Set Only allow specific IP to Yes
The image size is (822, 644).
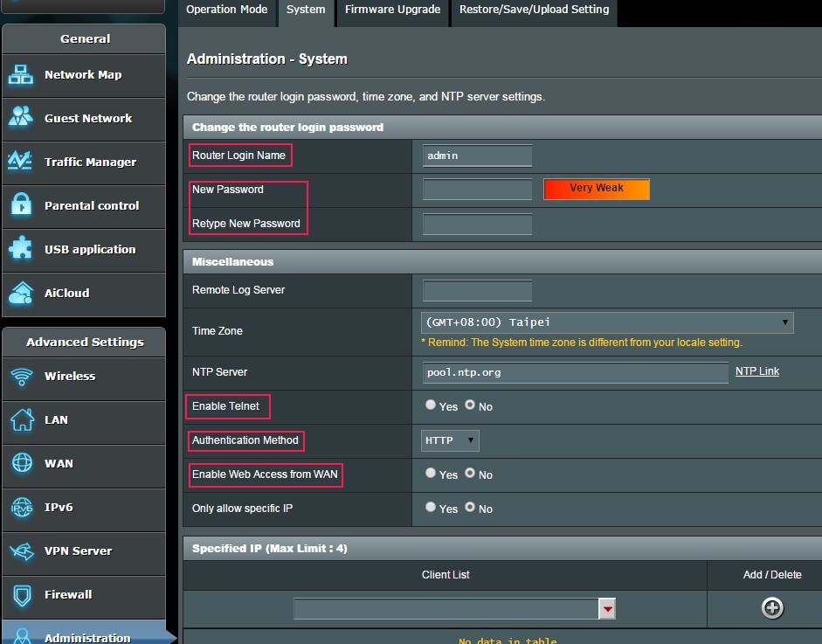(431, 507)
